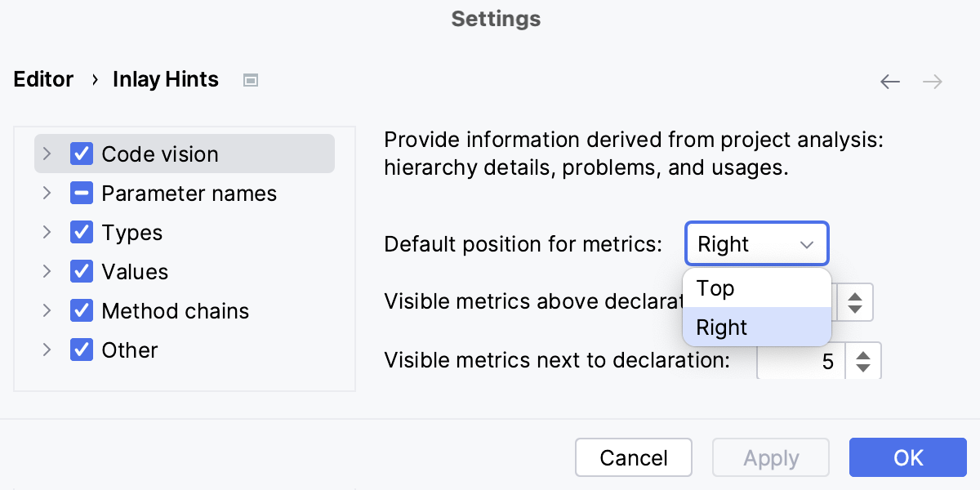
Task: Click the Inlay Hints breadcrumb
Action: click(x=165, y=79)
